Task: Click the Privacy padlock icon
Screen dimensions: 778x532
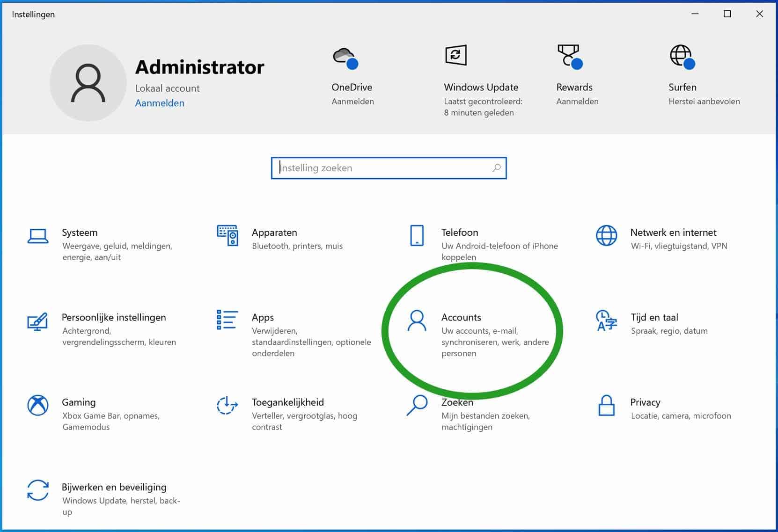Action: [x=606, y=405]
